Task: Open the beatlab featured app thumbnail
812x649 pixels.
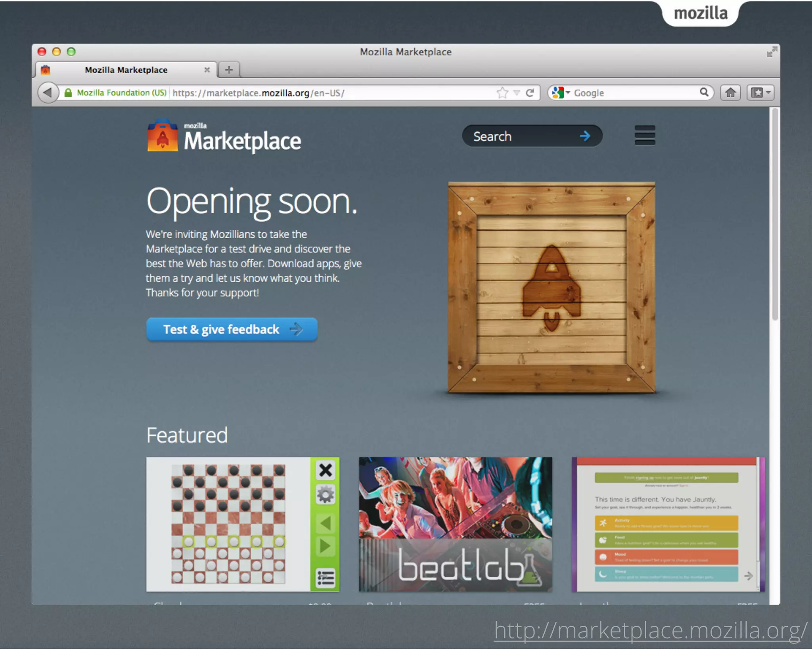Action: tap(456, 524)
